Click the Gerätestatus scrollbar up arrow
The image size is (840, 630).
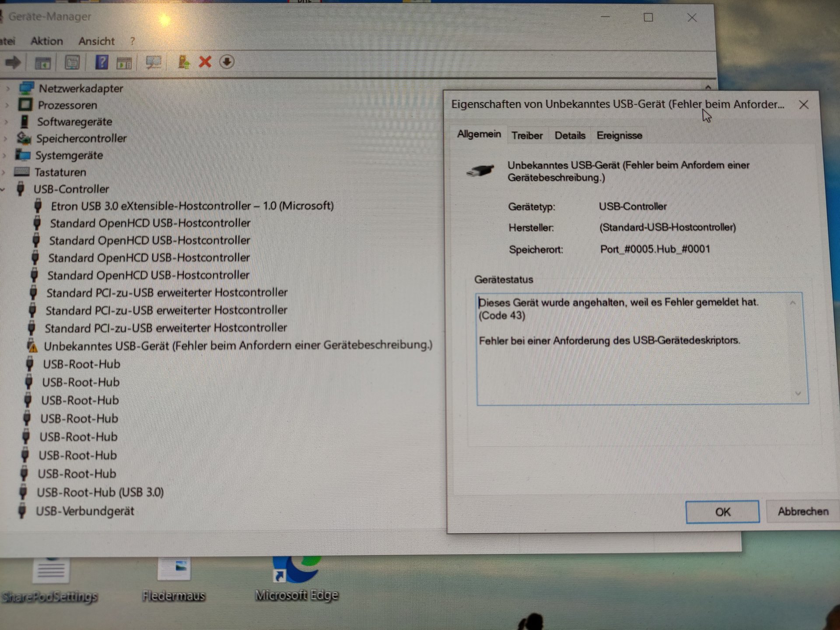click(792, 302)
